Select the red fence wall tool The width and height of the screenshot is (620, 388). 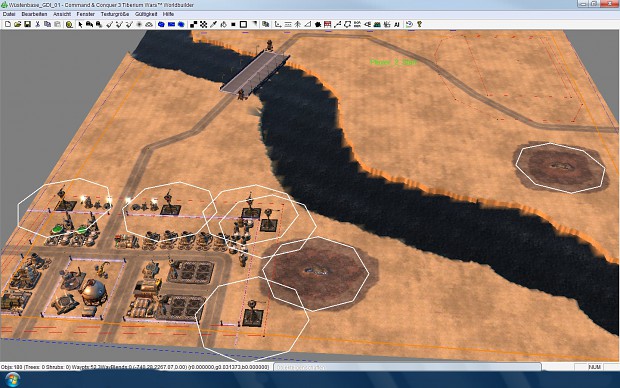[328, 25]
